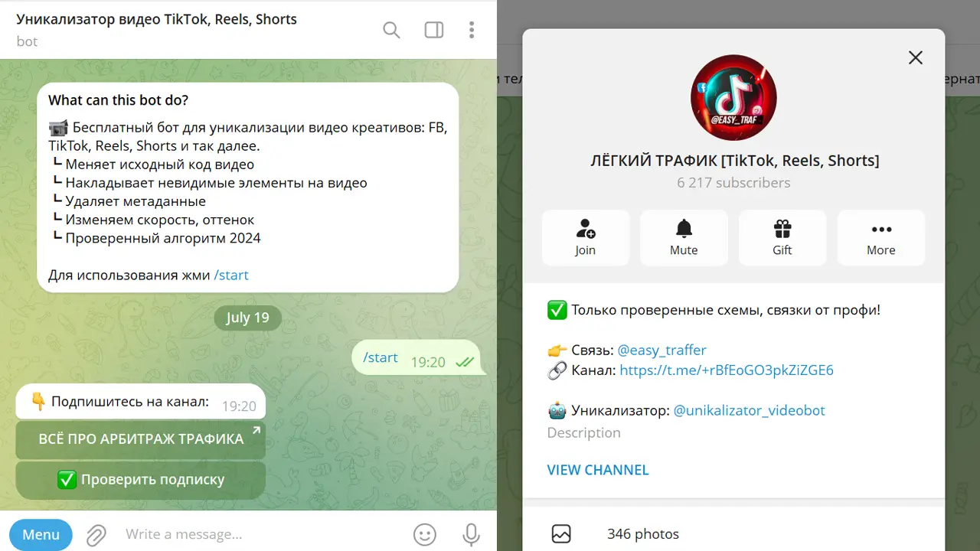Click the sent /start message command
The width and height of the screenshot is (980, 551).
[x=381, y=357]
